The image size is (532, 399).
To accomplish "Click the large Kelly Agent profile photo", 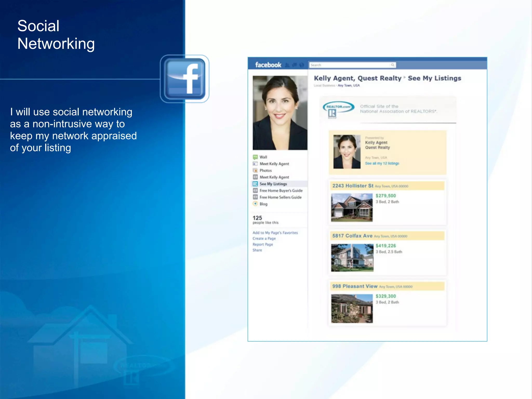I will [x=280, y=113].
